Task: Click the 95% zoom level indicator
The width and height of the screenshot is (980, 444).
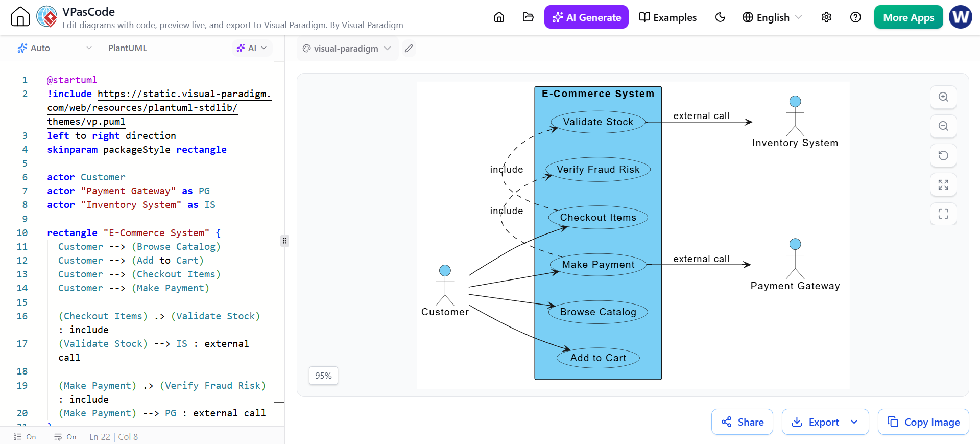Action: [x=323, y=376]
